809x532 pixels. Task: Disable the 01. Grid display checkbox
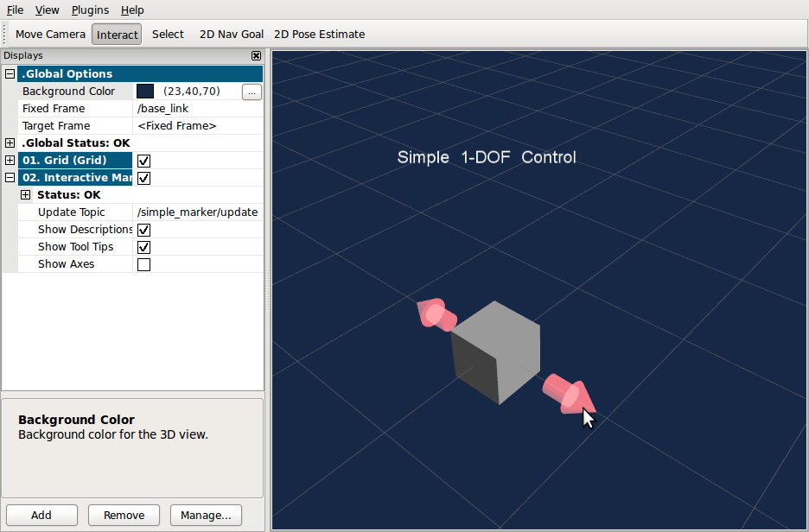pyautogui.click(x=144, y=161)
